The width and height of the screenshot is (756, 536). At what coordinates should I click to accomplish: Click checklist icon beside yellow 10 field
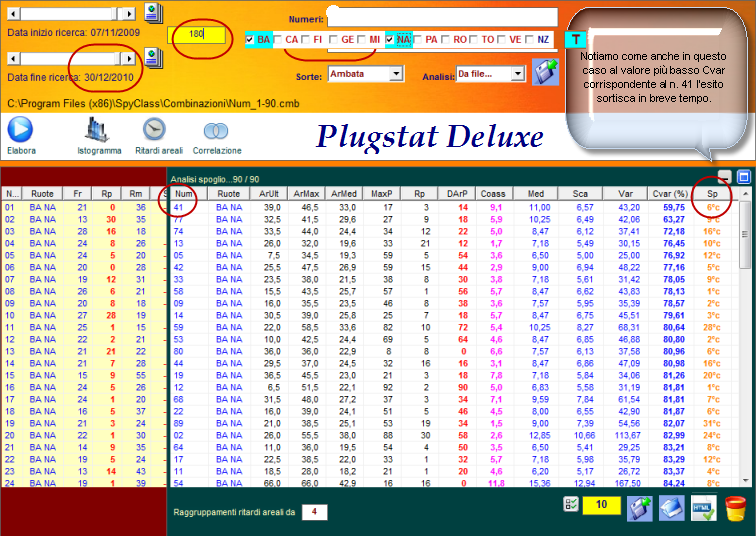click(x=571, y=504)
